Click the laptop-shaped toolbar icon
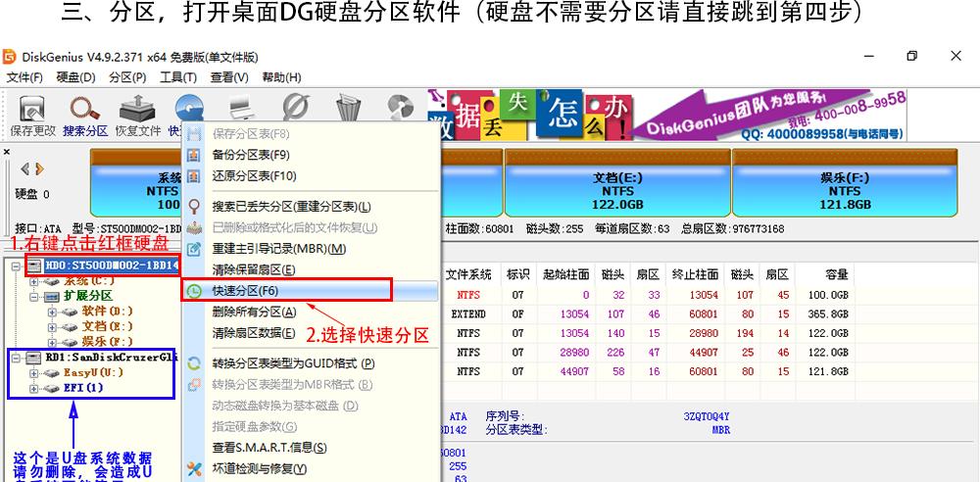This screenshot has height=482, width=980. 243,108
